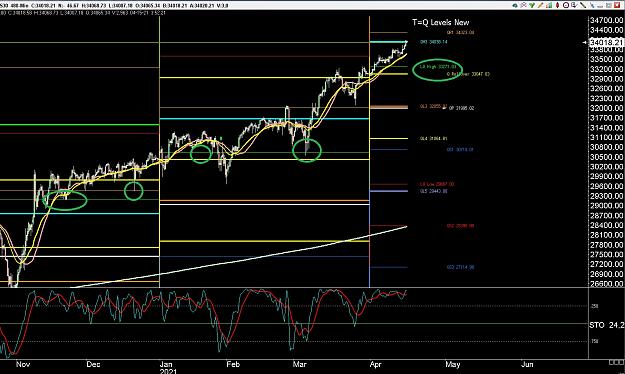Click the Feb label on time axis
This screenshot has height=374, width=625.
pyautogui.click(x=233, y=364)
